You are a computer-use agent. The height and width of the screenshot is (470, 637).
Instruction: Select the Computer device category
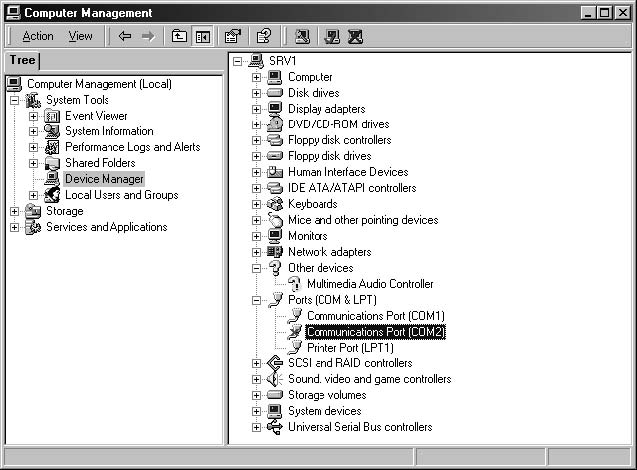(310, 77)
